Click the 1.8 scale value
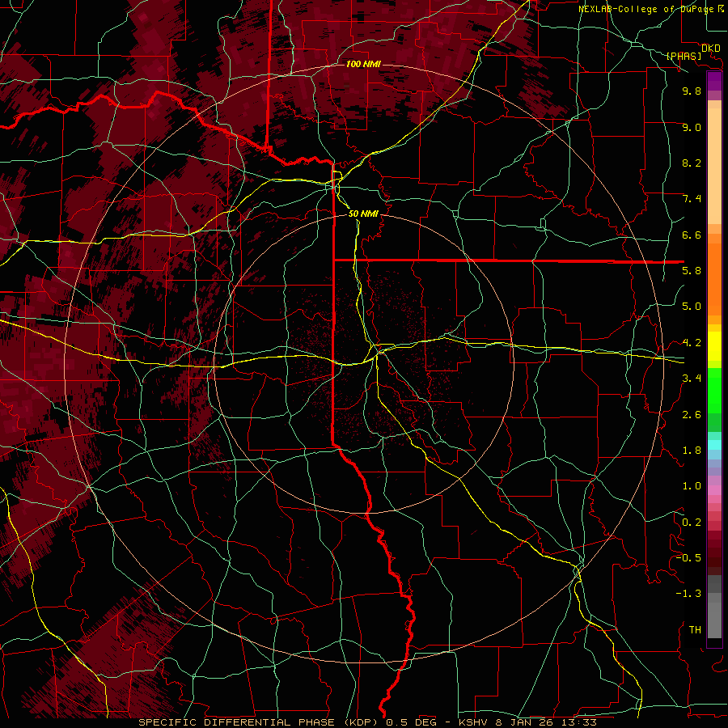 pos(691,451)
